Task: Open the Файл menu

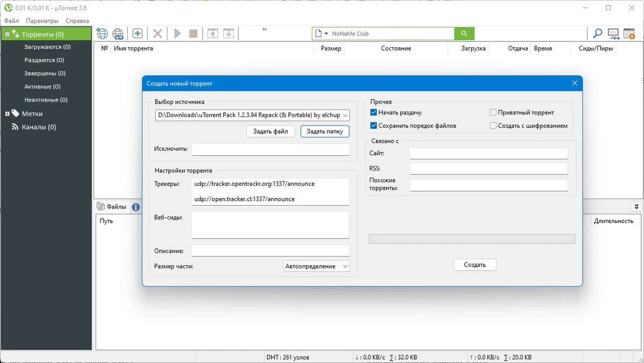Action: 11,21
